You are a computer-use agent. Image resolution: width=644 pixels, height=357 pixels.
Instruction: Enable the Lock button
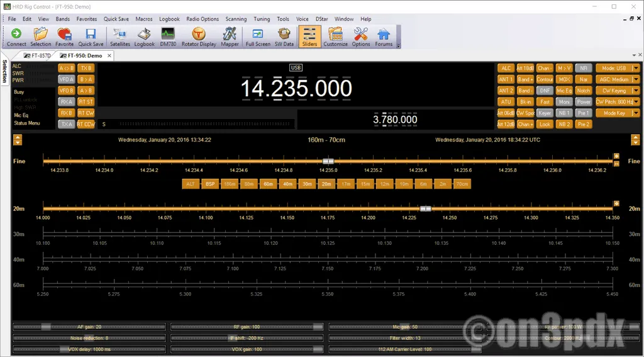click(545, 124)
